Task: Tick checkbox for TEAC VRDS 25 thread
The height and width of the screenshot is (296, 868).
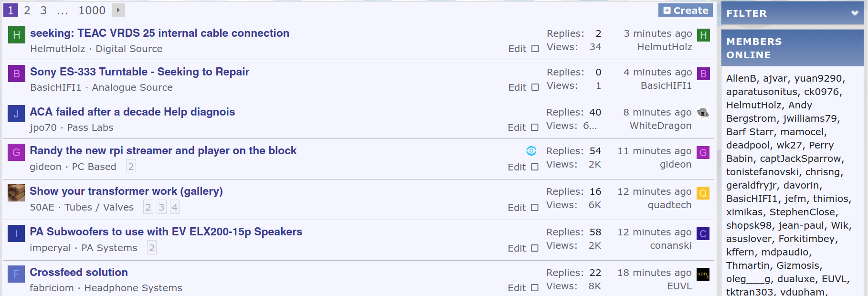Action: click(x=535, y=49)
